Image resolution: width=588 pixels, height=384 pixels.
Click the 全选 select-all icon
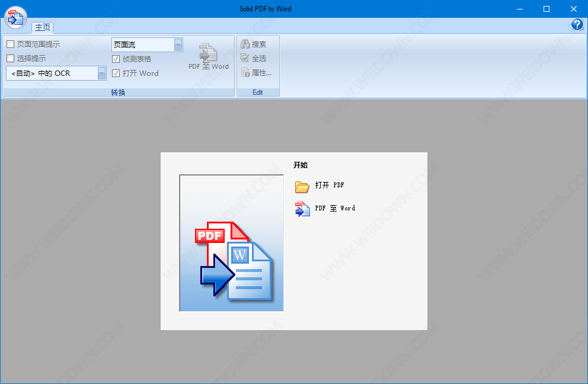tap(245, 58)
